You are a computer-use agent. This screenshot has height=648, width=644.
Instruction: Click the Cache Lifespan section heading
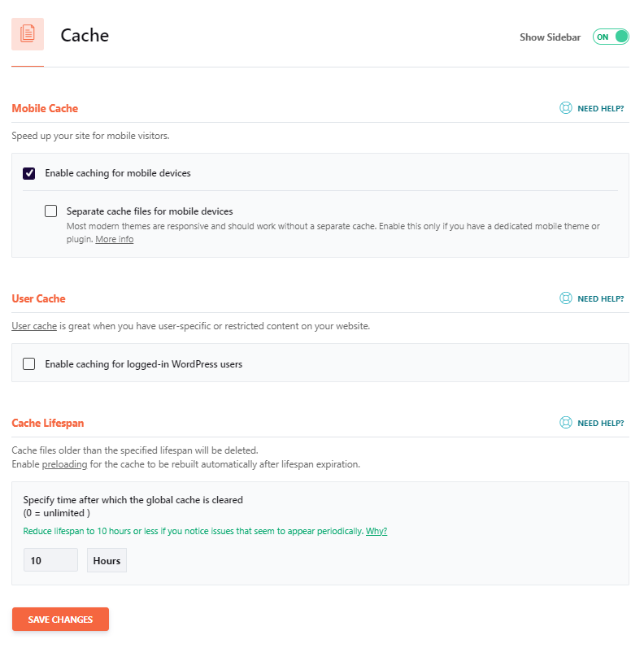click(x=48, y=423)
